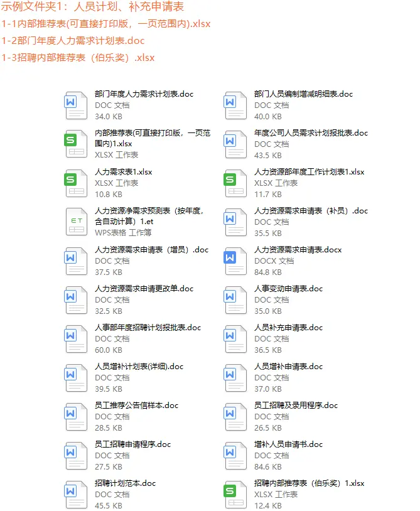Screen dimensions: 420x511
Task: Select file name 内部推荐表(可直接打印版，一页范围内)1.xlsx
Action: (x=153, y=138)
